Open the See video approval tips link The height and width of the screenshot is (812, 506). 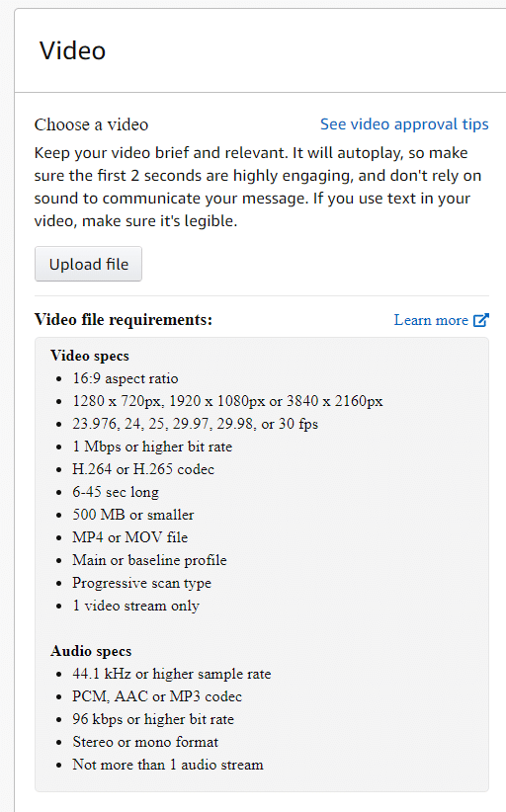pyautogui.click(x=404, y=124)
